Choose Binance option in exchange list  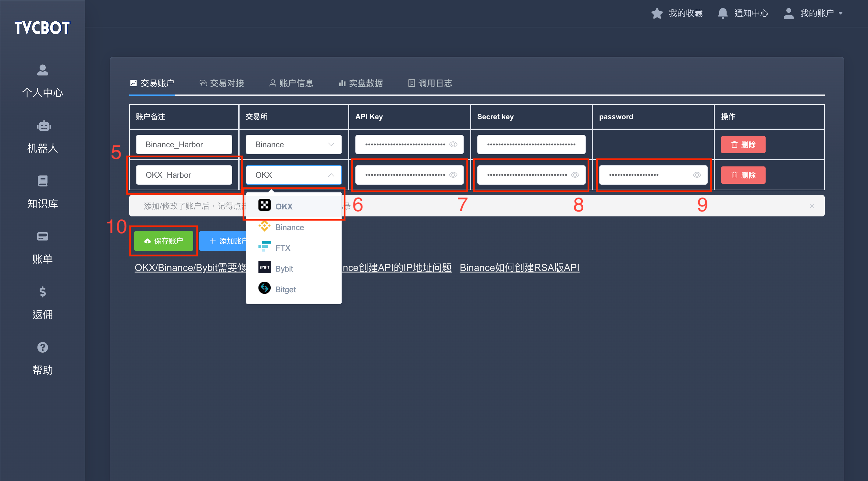293,227
